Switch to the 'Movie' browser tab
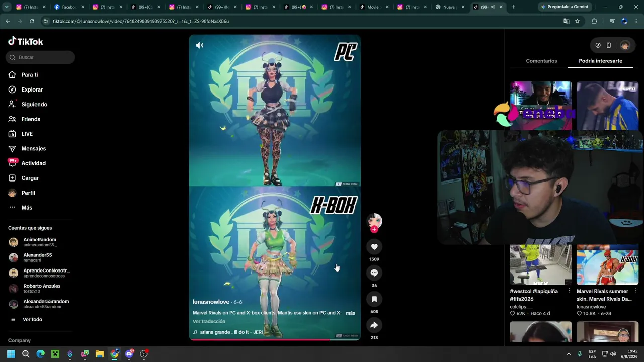This screenshot has width=644, height=362. point(375,7)
